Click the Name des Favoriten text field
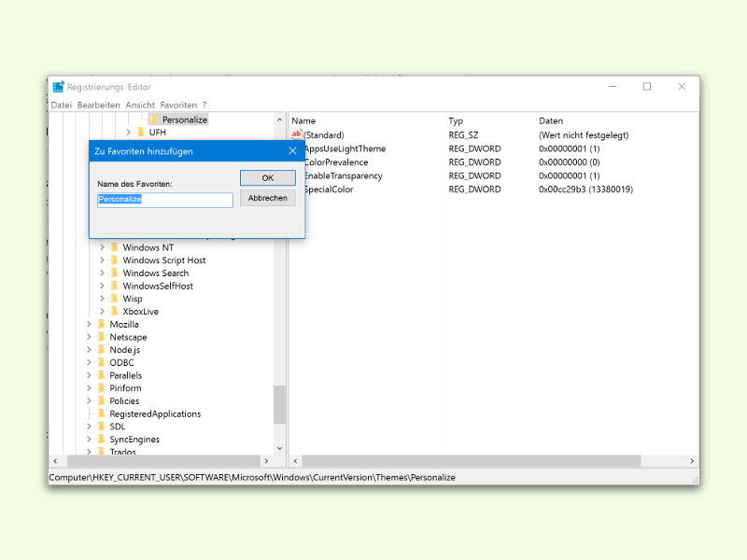Viewport: 747px width, 560px height. pyautogui.click(x=165, y=200)
